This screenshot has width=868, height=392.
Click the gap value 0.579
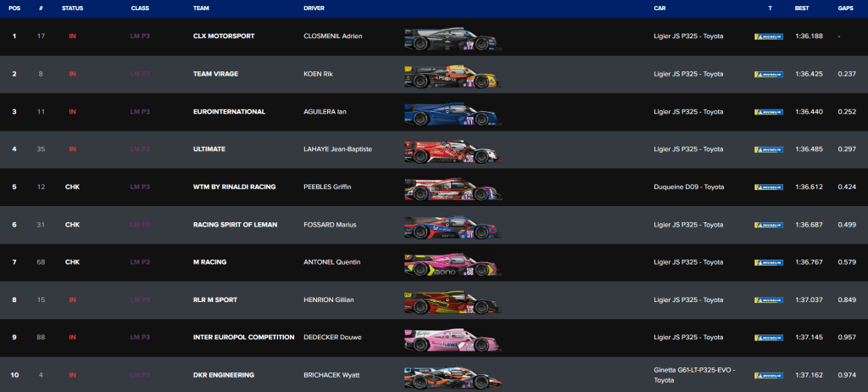coord(847,261)
